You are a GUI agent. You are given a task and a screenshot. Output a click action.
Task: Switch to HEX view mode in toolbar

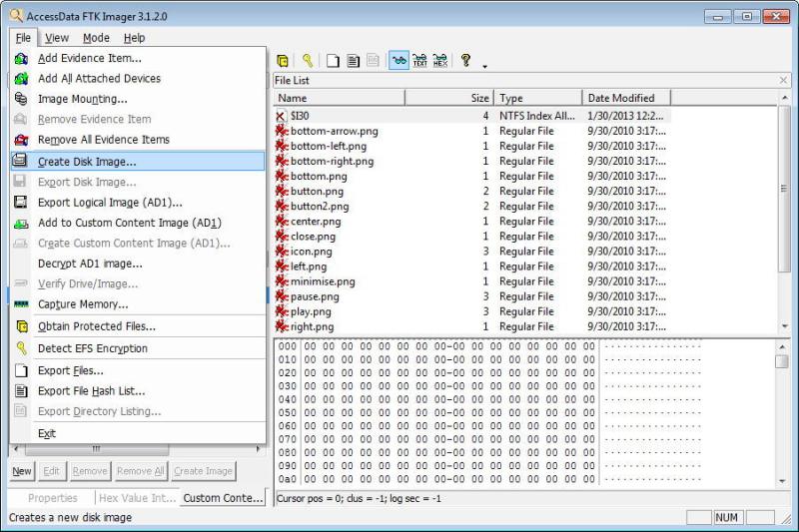click(x=440, y=60)
